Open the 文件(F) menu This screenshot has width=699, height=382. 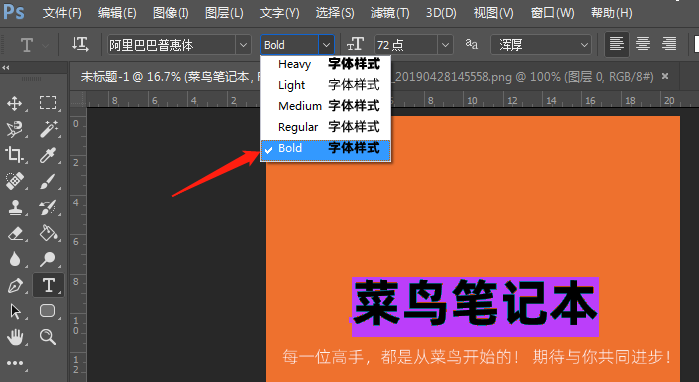[x=62, y=13]
